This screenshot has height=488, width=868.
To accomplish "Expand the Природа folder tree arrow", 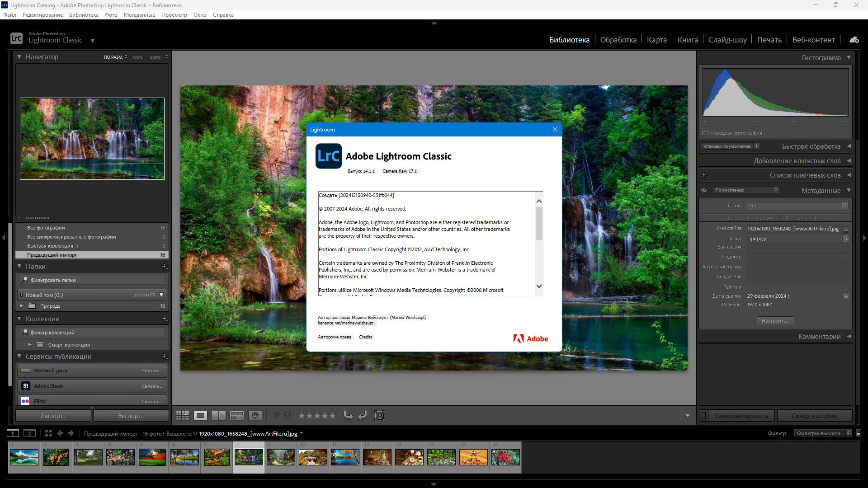I will [22, 306].
